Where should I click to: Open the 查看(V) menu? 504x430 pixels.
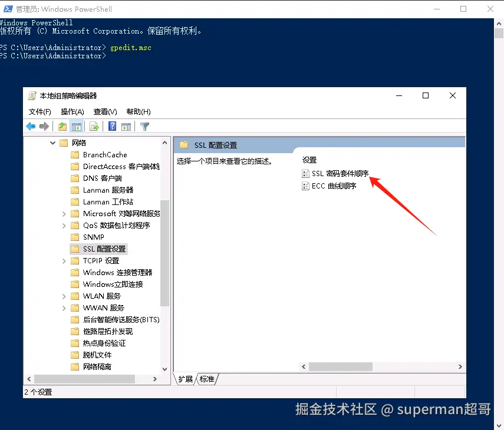(x=104, y=111)
